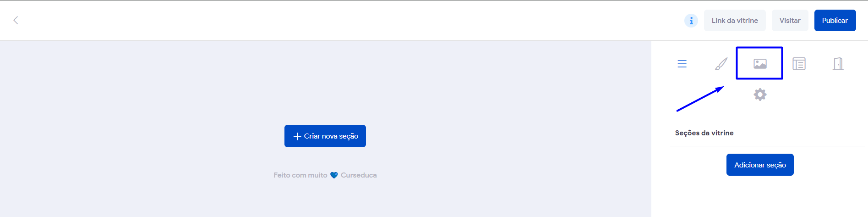
Task: Click the blue heart icon in footer
Action: pos(334,175)
